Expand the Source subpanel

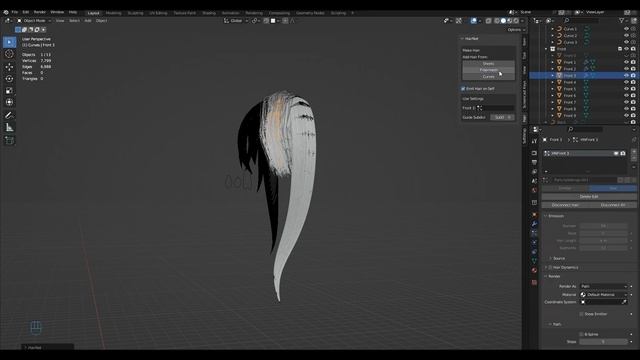551,258
